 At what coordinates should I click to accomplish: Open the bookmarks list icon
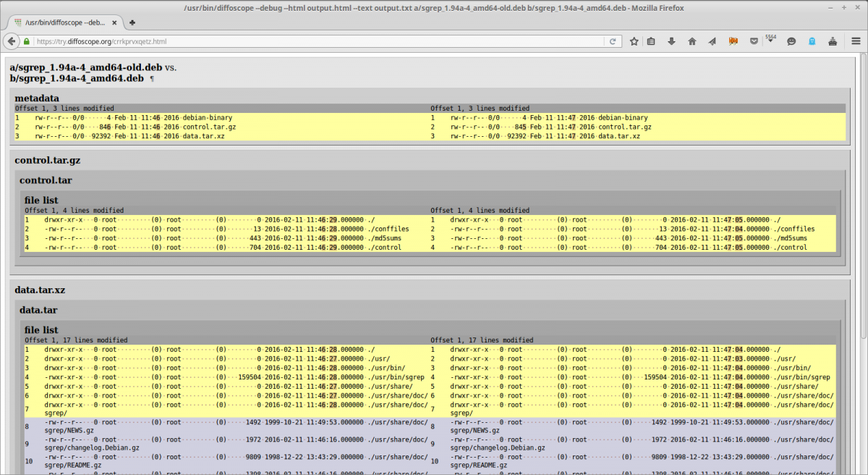pyautogui.click(x=651, y=41)
